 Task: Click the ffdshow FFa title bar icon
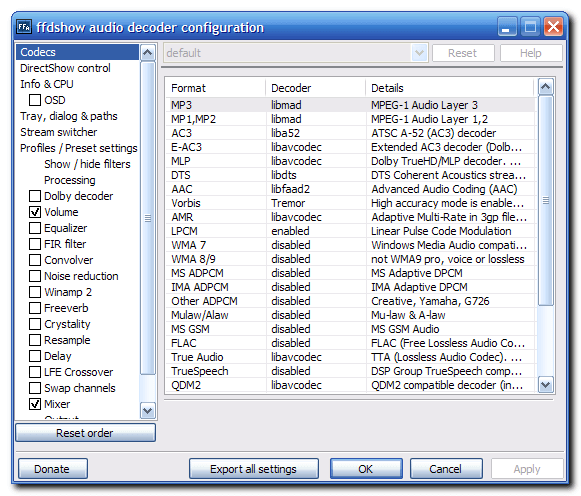(24, 27)
